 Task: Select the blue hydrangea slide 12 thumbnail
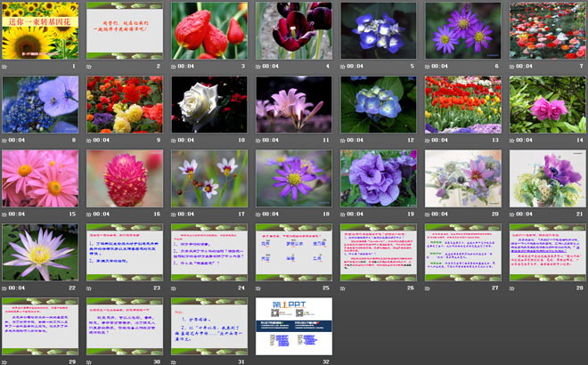point(378,103)
